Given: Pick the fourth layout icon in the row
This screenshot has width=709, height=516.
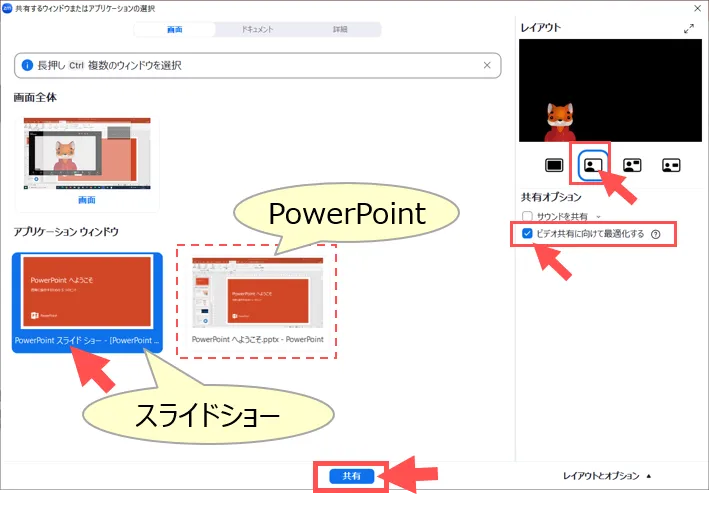Looking at the screenshot, I should 671,166.
